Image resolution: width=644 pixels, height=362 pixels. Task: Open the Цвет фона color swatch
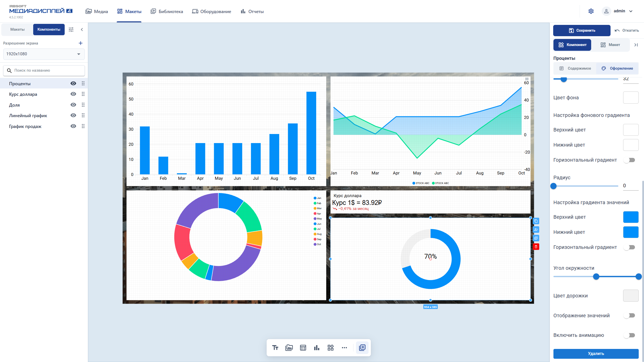coord(631,98)
